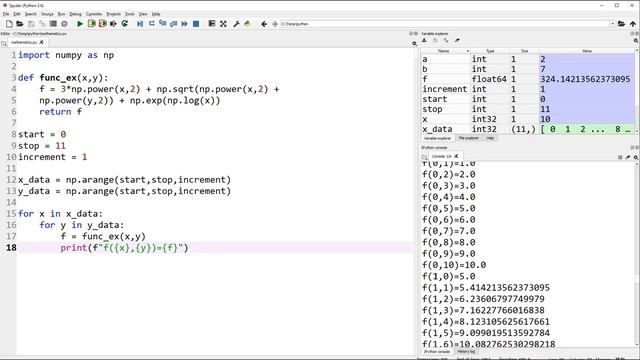The image size is (640, 360).
Task: Open the Source menu
Action: click(47, 14)
